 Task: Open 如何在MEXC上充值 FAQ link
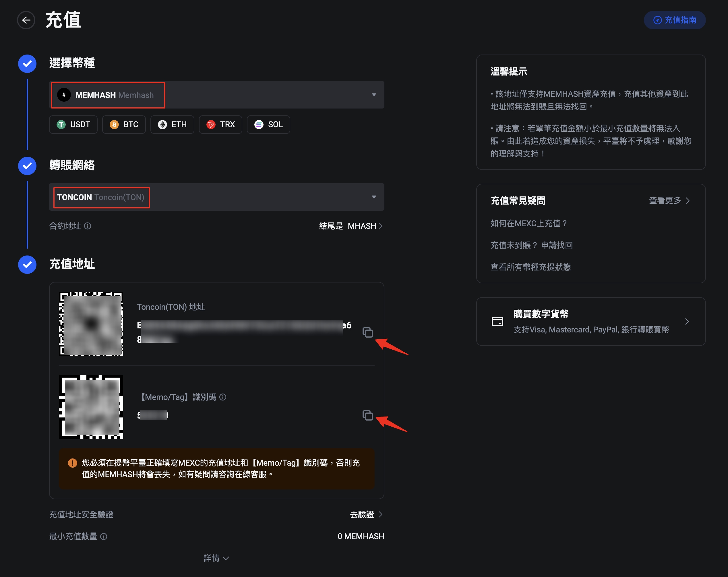[529, 223]
